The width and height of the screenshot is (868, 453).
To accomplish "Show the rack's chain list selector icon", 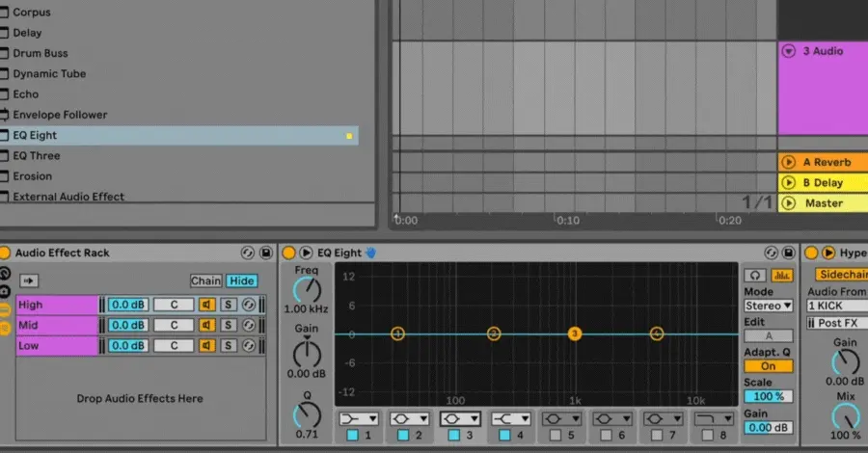I will [5, 310].
